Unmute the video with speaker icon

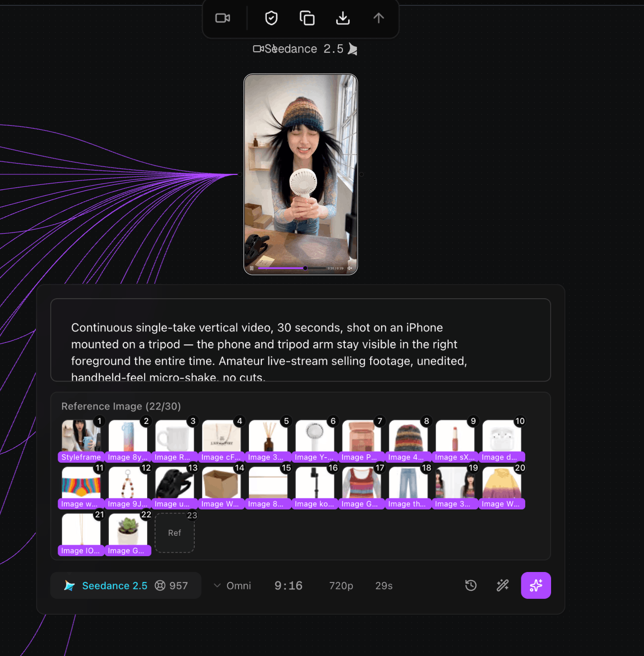[x=350, y=268]
